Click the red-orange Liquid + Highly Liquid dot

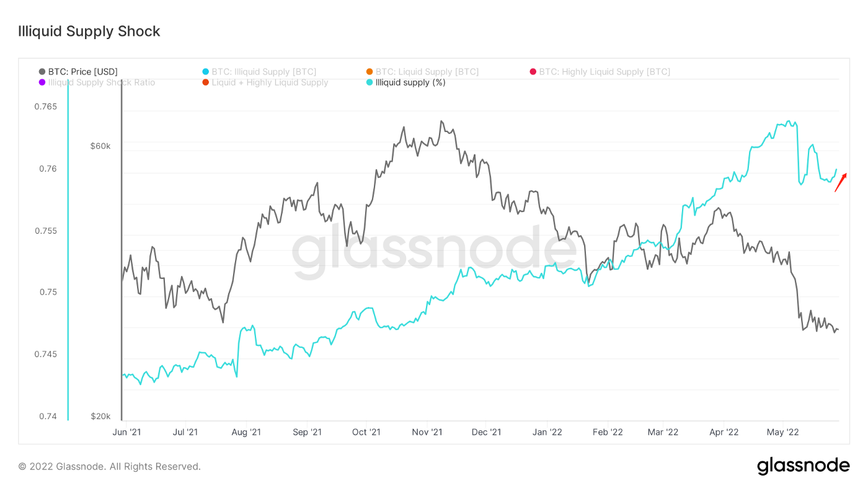pyautogui.click(x=206, y=82)
